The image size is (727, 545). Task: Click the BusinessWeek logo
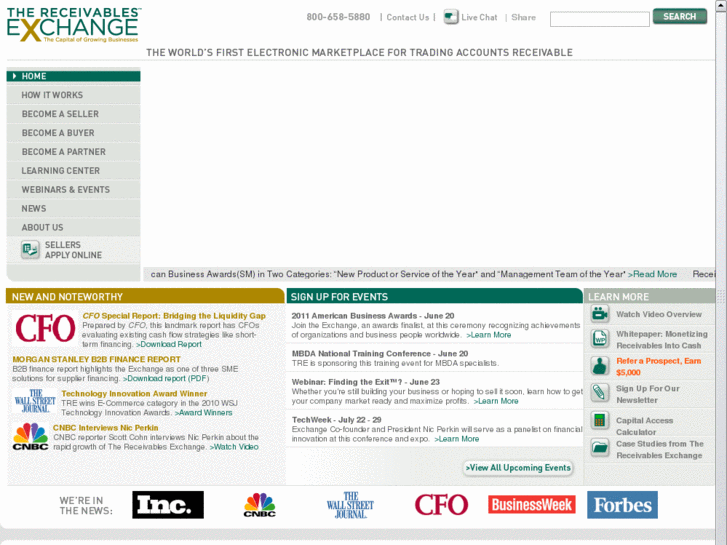click(531, 505)
